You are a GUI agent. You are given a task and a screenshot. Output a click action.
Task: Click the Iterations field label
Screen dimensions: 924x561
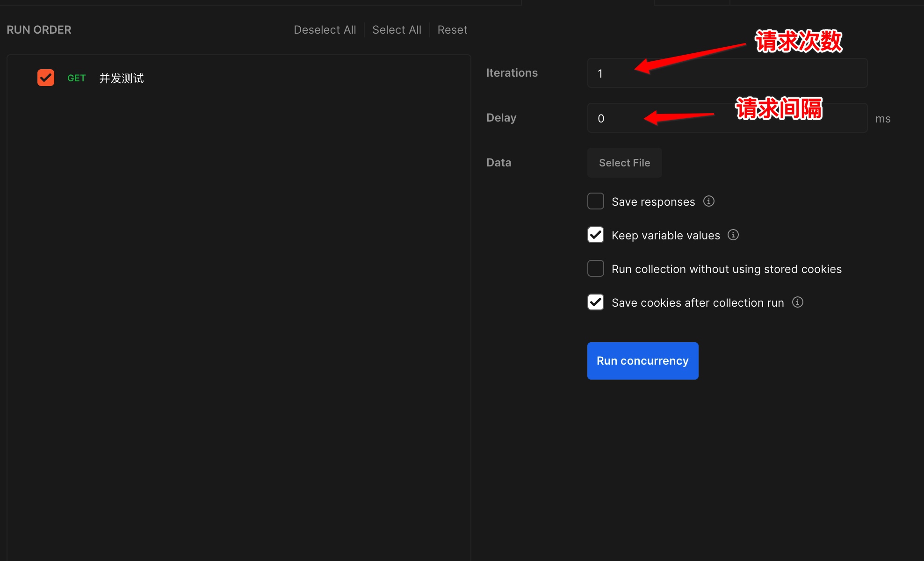512,73
